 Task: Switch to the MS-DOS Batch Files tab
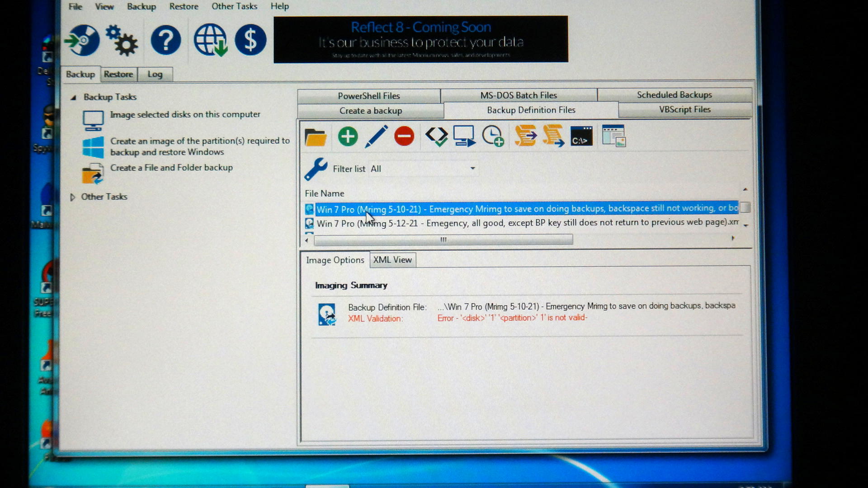click(519, 95)
